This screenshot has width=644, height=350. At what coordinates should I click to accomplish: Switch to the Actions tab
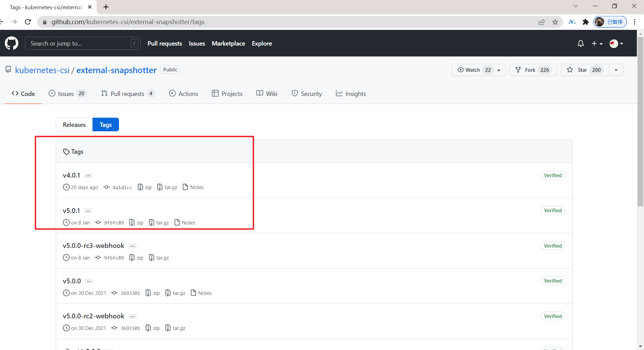click(x=184, y=94)
